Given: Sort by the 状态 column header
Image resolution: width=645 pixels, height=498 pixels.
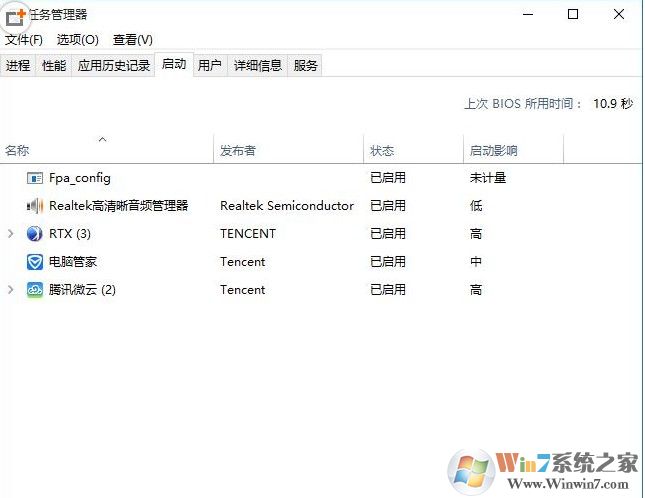Looking at the screenshot, I should (413, 150).
